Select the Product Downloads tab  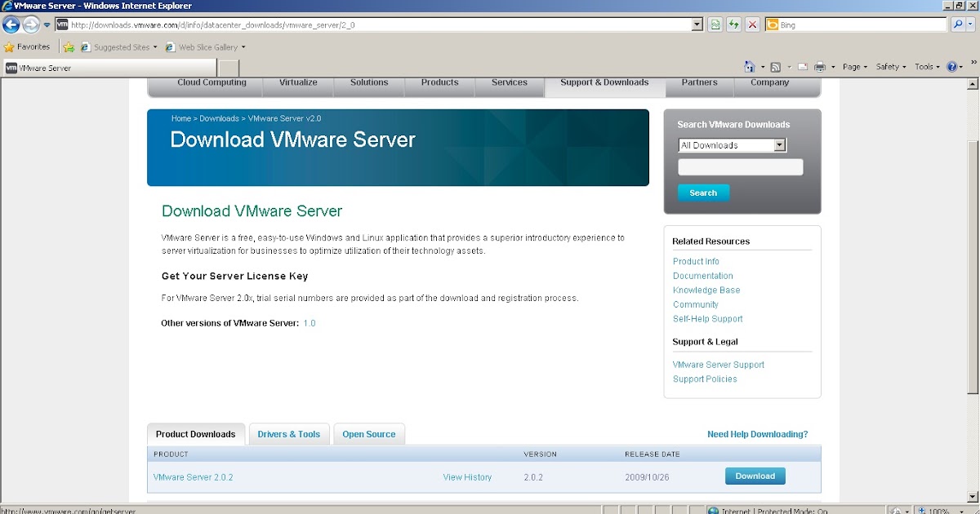pos(195,434)
